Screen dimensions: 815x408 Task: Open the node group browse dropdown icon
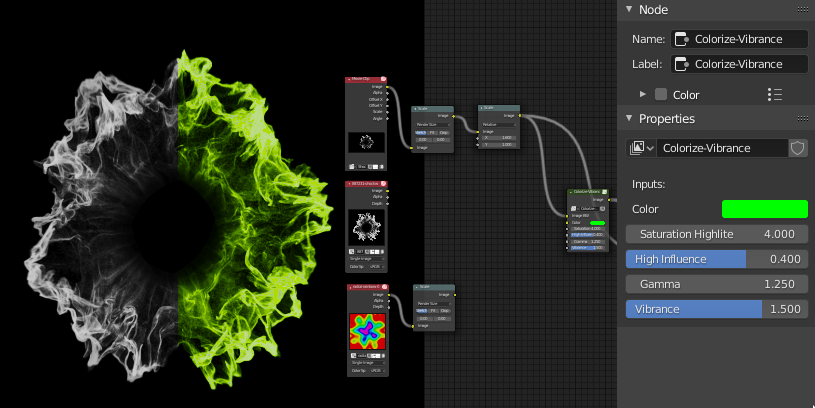coord(641,148)
